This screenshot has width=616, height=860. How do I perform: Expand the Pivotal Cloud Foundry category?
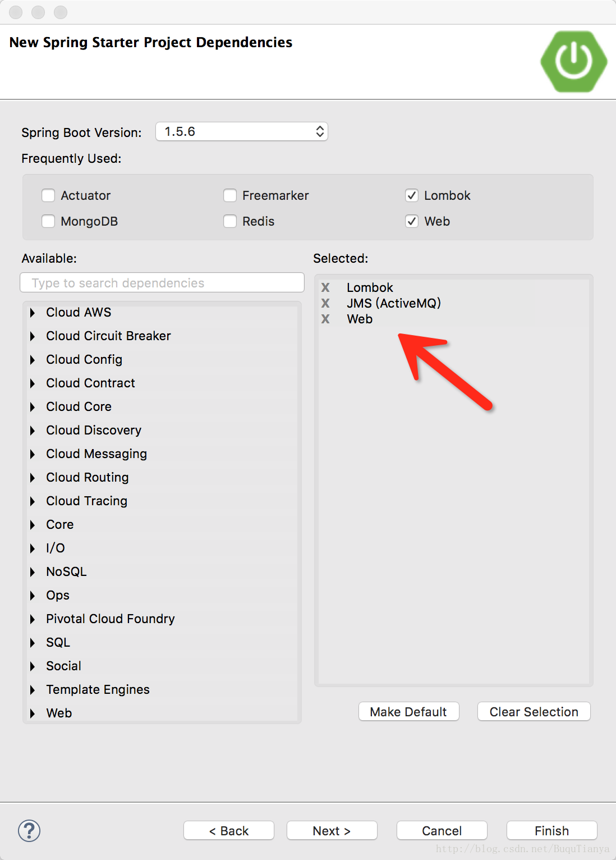coord(33,619)
